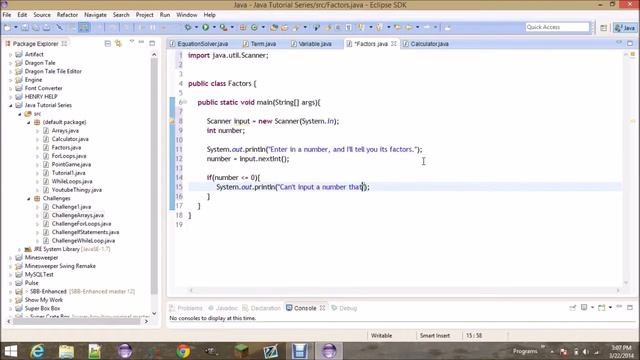The height and width of the screenshot is (360, 640).
Task: Open Package Explorer view menu triangle
Action: (x=132, y=42)
